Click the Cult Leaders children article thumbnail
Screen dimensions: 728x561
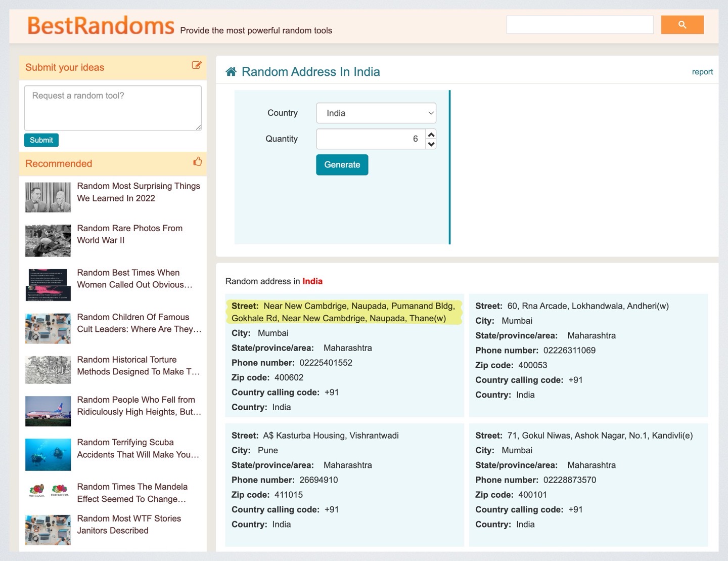pos(48,328)
